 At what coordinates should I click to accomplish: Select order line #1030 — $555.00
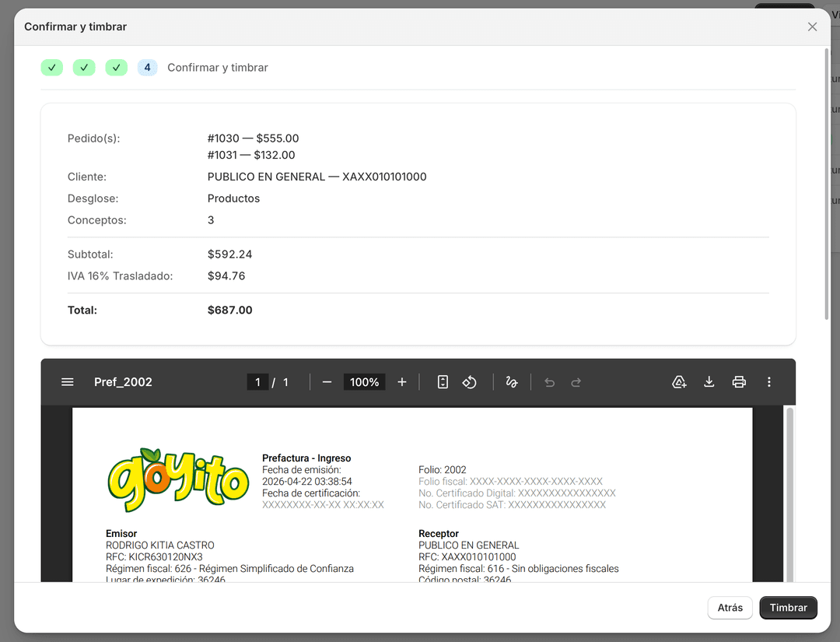[x=253, y=139]
